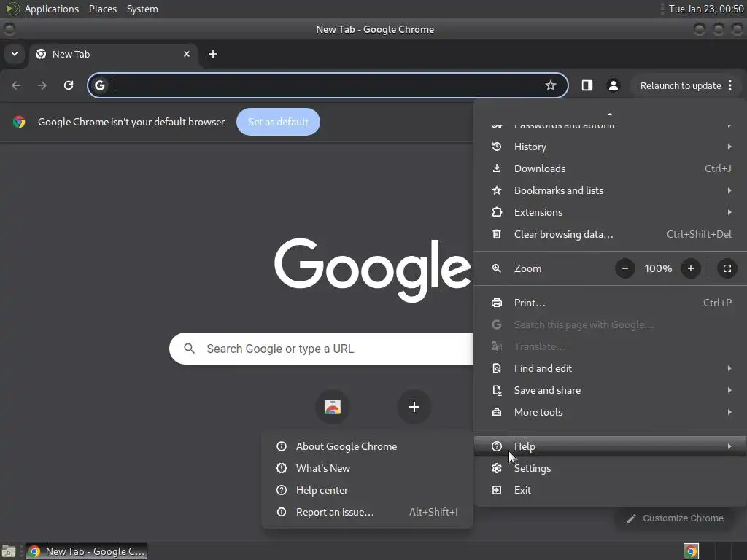Select Exit in the Chrome menu
Viewport: 747px width, 560px height.
tap(610, 491)
